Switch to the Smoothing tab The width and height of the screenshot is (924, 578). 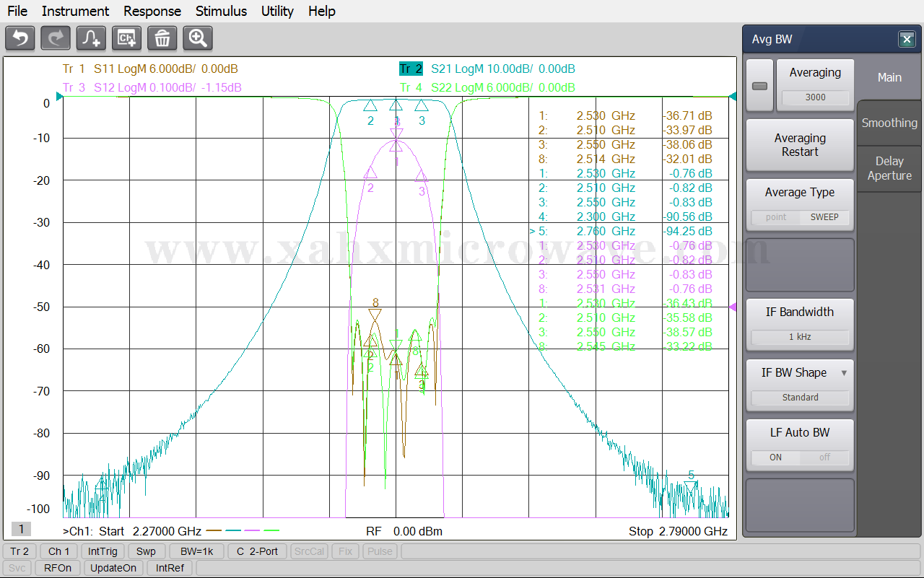[889, 123]
